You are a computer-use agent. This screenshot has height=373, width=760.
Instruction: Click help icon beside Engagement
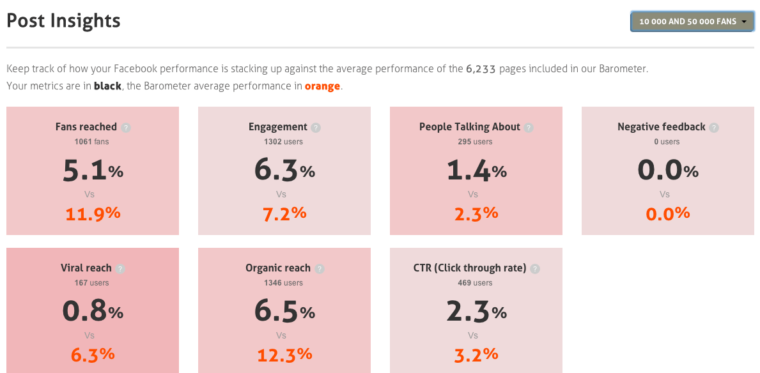(x=316, y=128)
